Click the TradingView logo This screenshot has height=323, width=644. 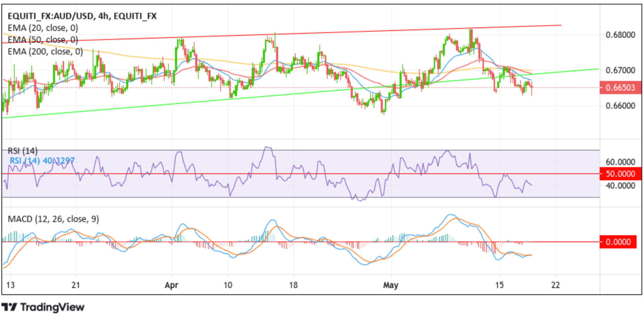point(43,307)
